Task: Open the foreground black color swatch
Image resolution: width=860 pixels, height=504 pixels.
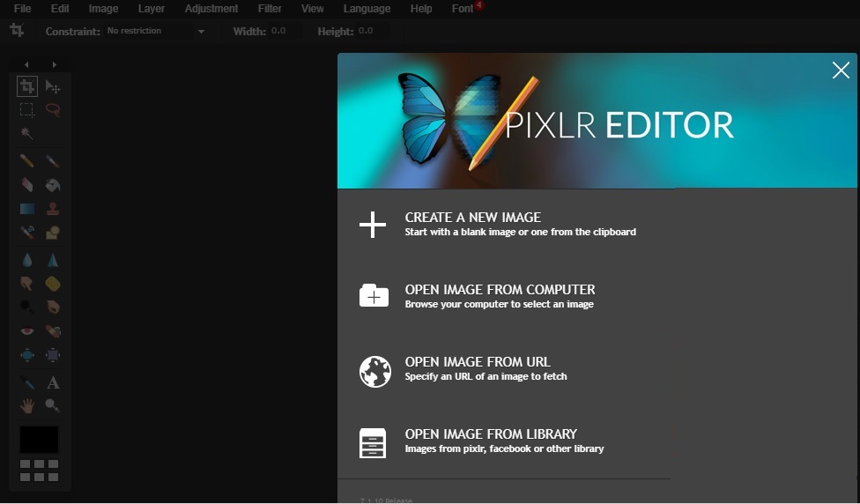Action: tap(39, 440)
